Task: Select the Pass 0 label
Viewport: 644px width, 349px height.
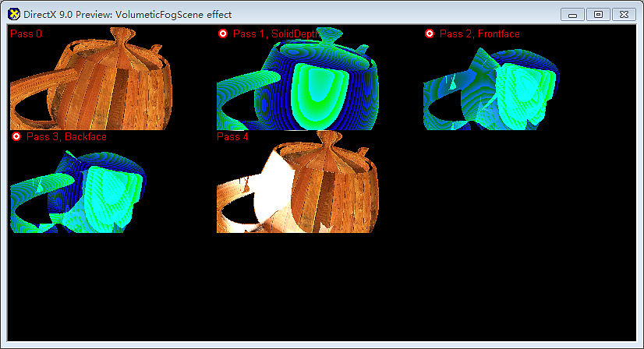Action: [26, 34]
